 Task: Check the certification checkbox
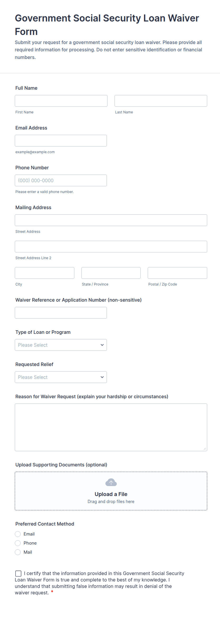pyautogui.click(x=18, y=573)
